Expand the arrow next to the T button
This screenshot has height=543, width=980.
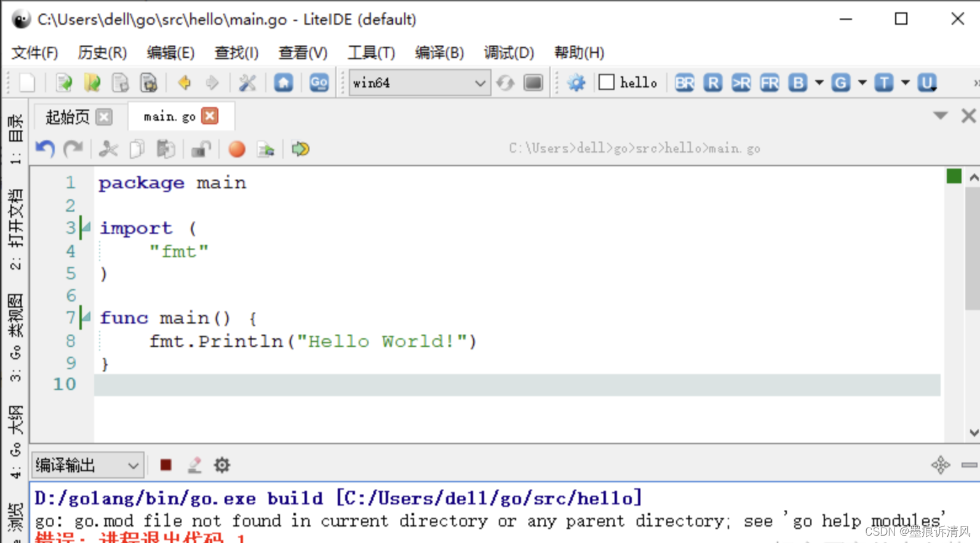(905, 82)
